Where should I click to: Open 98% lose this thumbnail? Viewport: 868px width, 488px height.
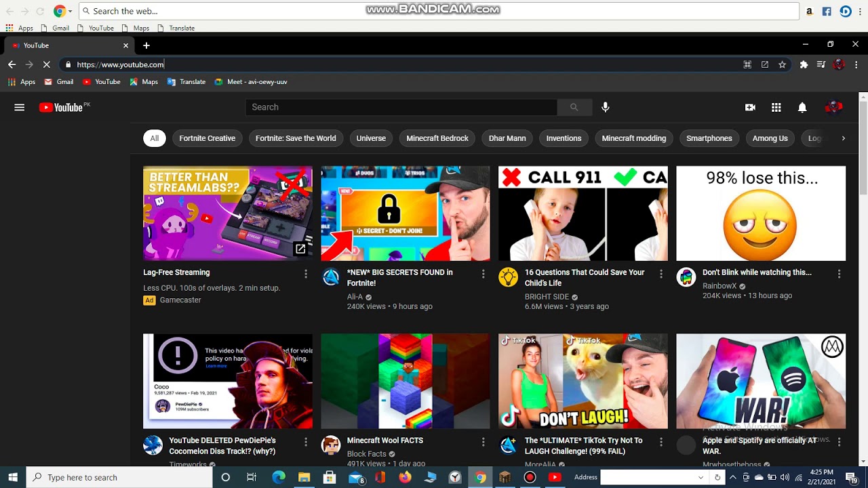[x=761, y=213]
